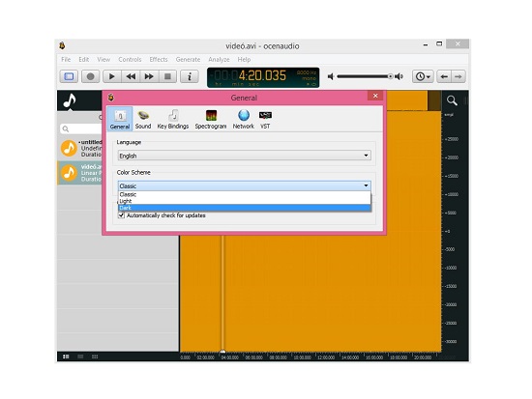Open the Edit menu
Viewport: 532px width, 399px height.
point(84,60)
